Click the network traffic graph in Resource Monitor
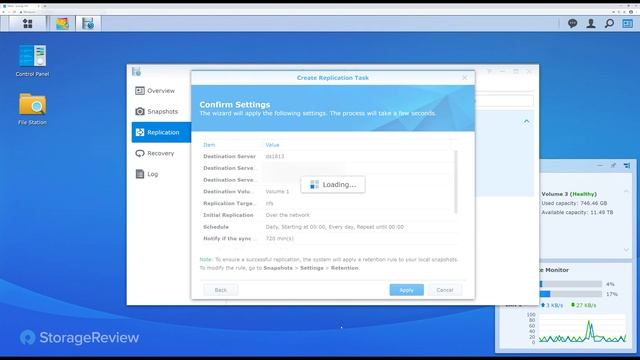The image size is (640, 360). pyautogui.click(x=582, y=329)
